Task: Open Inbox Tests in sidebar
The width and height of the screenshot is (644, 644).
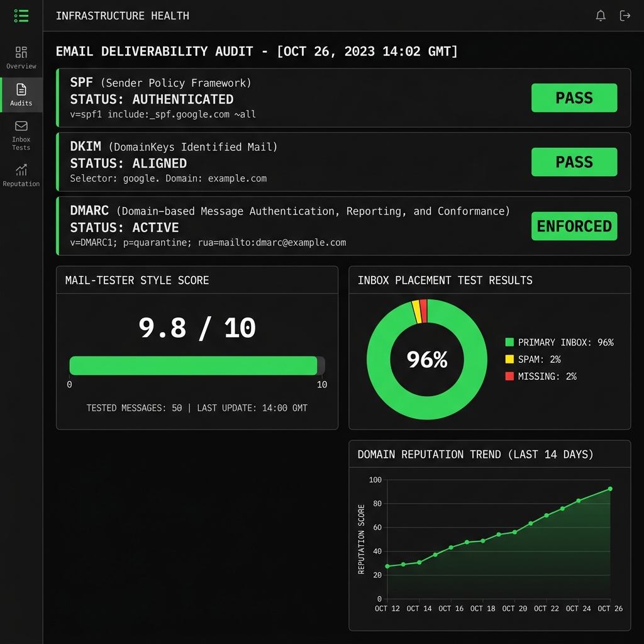Action: 21,136
